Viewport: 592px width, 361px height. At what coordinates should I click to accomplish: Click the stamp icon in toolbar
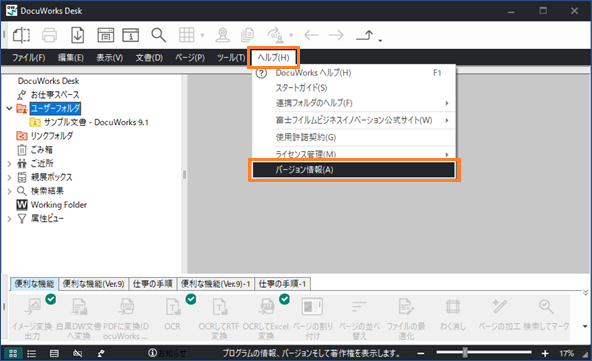(x=223, y=35)
